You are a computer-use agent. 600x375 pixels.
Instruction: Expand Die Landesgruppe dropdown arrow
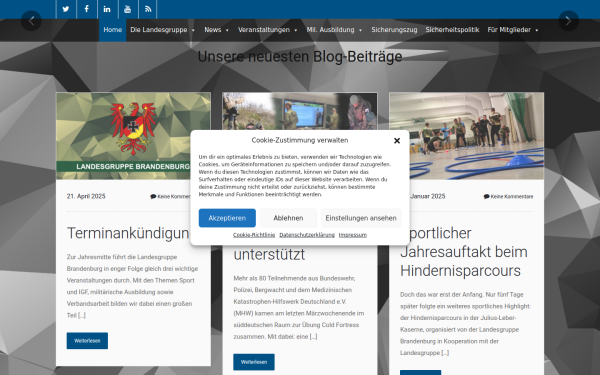tap(193, 30)
